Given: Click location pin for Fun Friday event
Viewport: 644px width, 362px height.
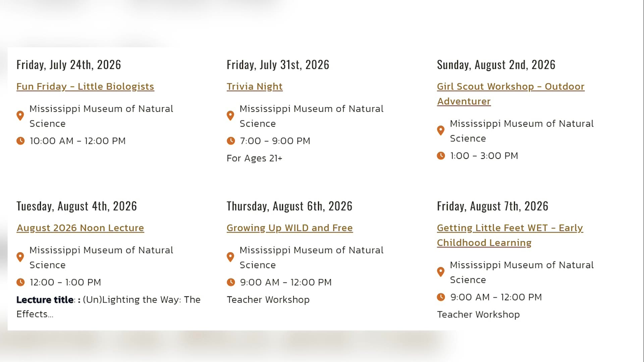Looking at the screenshot, I should pos(20,116).
